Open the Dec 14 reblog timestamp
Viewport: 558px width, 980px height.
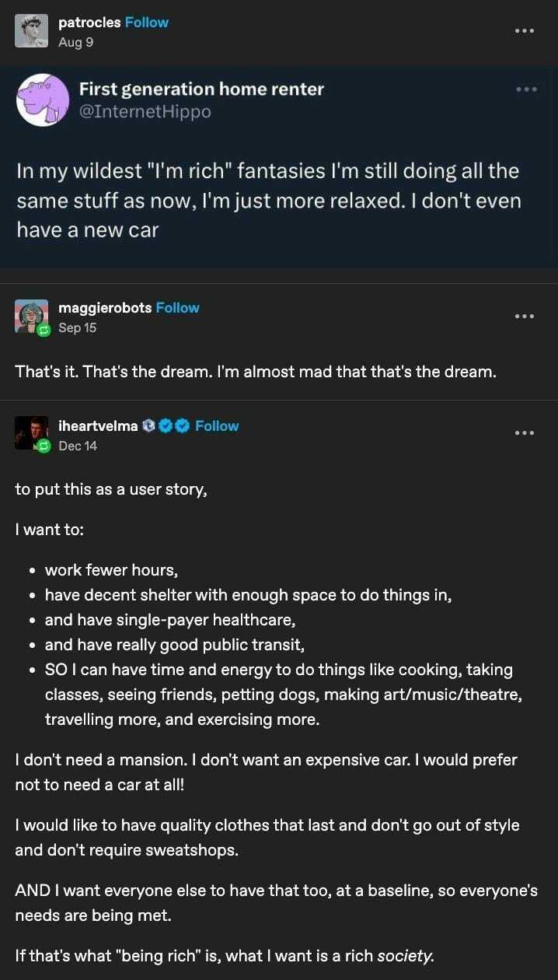[x=78, y=446]
